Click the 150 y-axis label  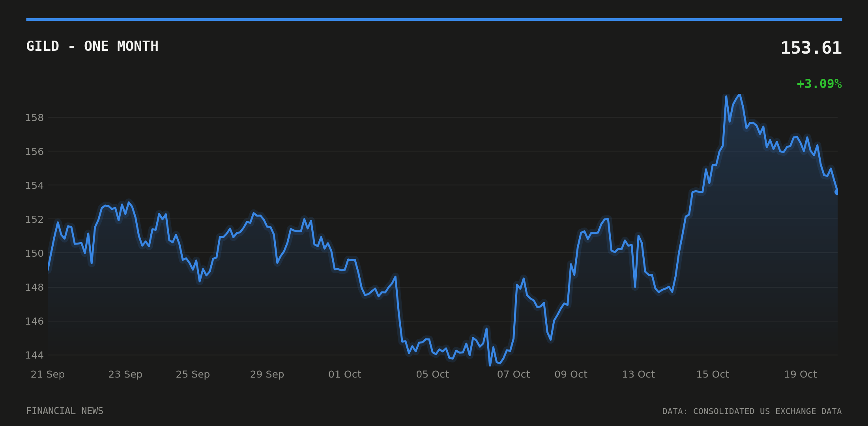[34, 253]
